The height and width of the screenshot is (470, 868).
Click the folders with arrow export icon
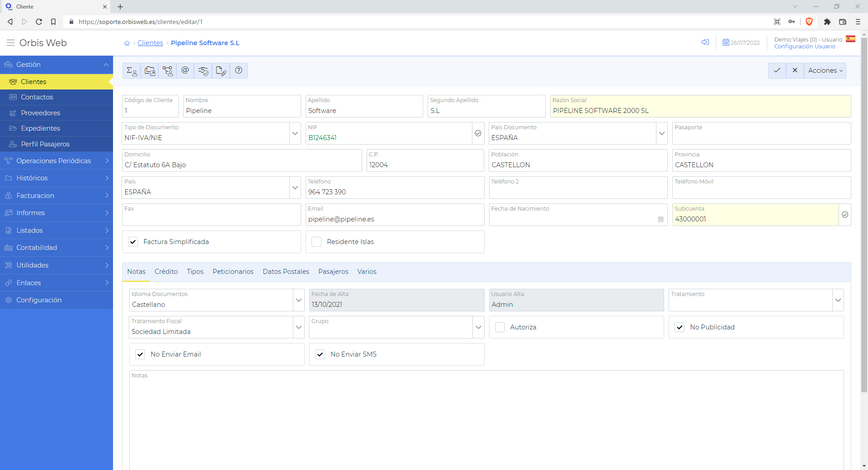pyautogui.click(x=150, y=70)
